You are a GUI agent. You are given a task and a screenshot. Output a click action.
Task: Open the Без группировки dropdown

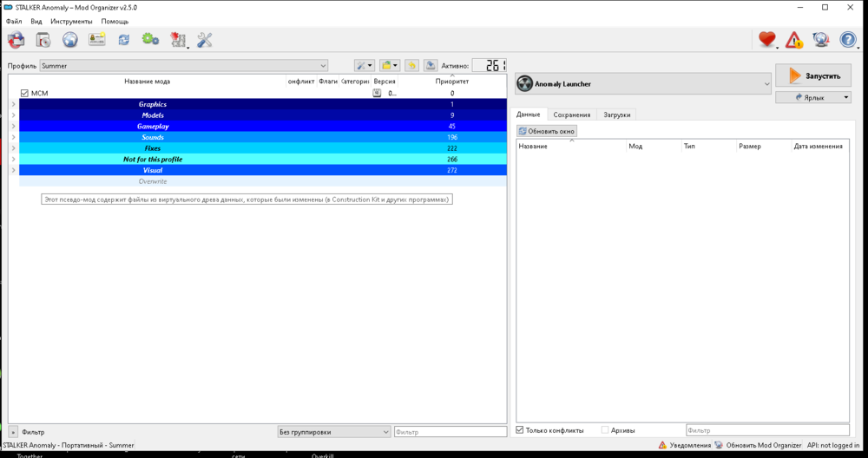click(334, 432)
